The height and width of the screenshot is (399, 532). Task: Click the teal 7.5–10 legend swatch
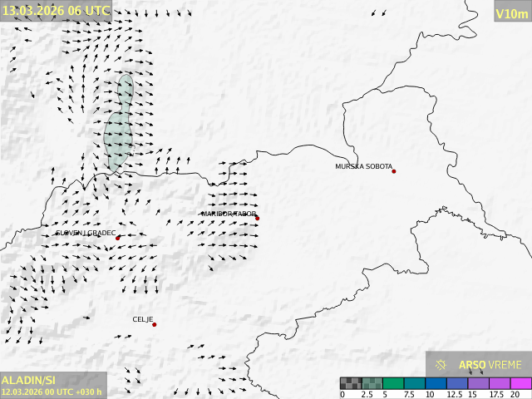[x=416, y=384]
